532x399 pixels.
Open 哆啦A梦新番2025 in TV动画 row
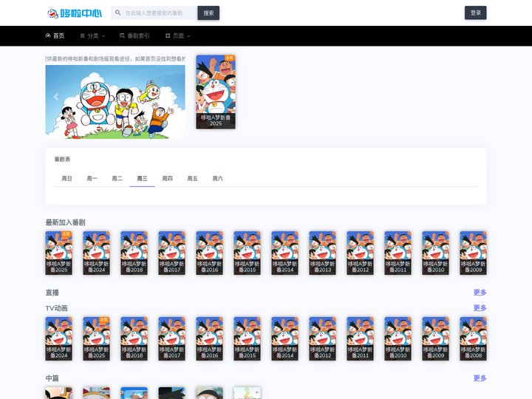[96, 338]
